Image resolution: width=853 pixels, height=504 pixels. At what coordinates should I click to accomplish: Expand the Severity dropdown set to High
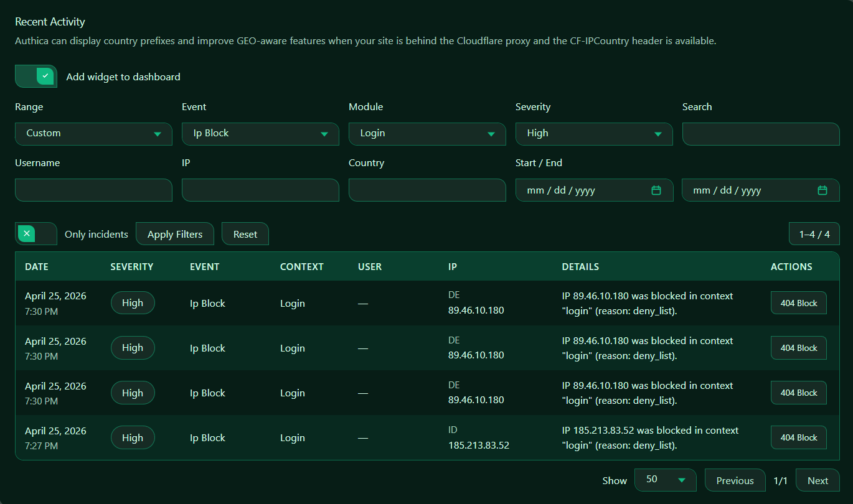pyautogui.click(x=594, y=134)
